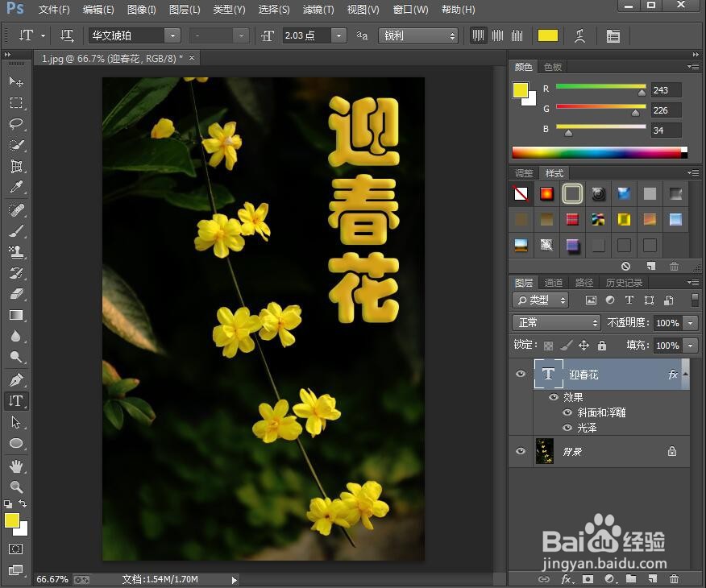
Task: Open Character and Paragraph panel icon
Action: point(613,36)
